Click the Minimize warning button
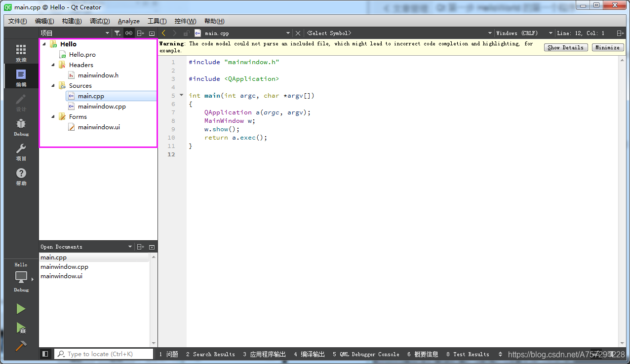This screenshot has height=364, width=630. click(x=607, y=47)
